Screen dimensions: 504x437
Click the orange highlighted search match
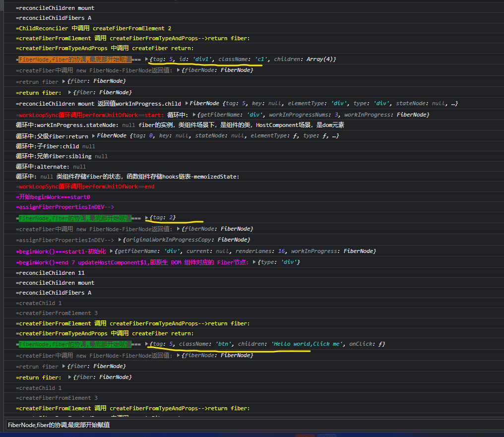pyautogui.click(x=74, y=60)
